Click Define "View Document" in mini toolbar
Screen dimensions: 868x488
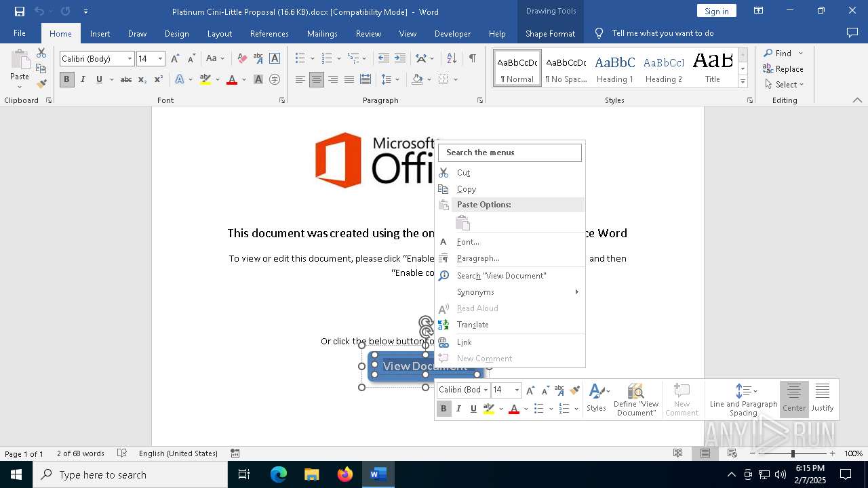pyautogui.click(x=636, y=399)
